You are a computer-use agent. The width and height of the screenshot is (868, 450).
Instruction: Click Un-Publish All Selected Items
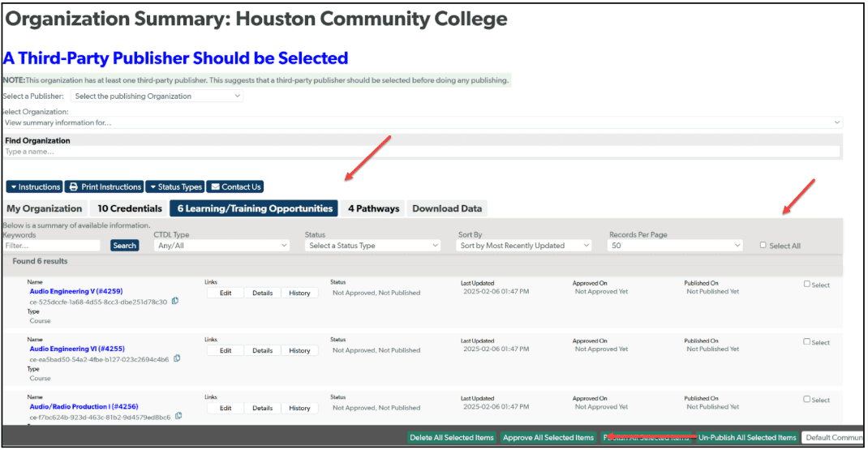click(x=747, y=438)
